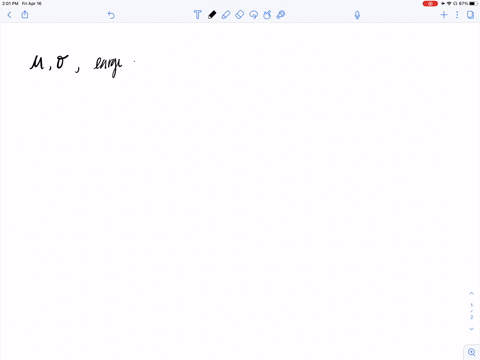Jump to next page with down chevron

point(471,329)
